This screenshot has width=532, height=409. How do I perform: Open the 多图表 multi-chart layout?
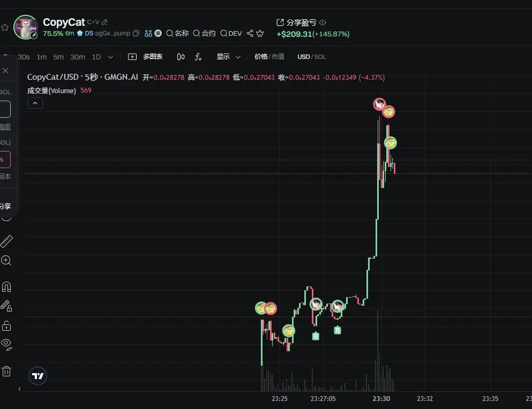[x=145, y=57]
